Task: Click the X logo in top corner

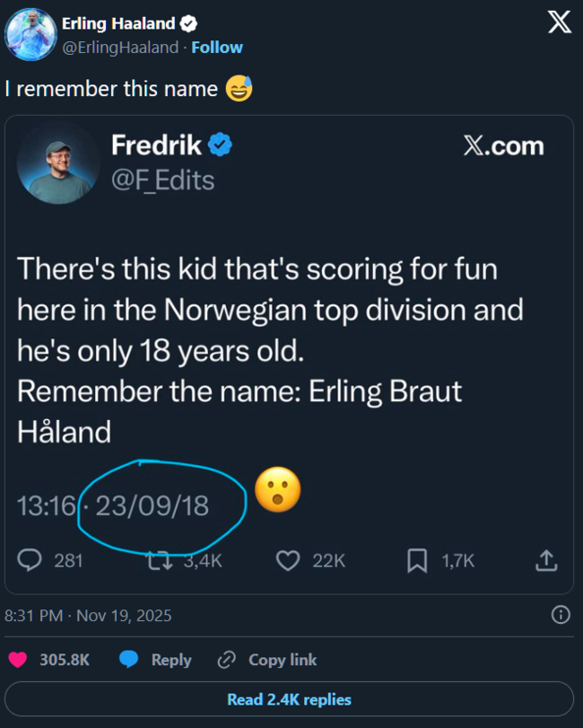Action: click(559, 24)
